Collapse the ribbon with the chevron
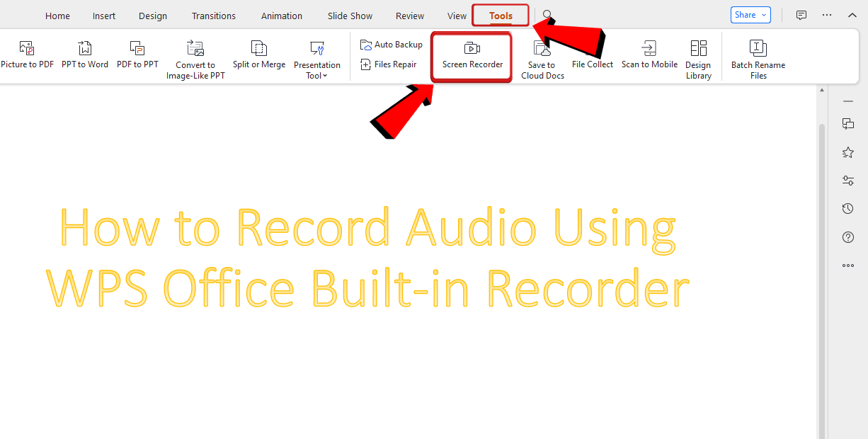 point(852,14)
